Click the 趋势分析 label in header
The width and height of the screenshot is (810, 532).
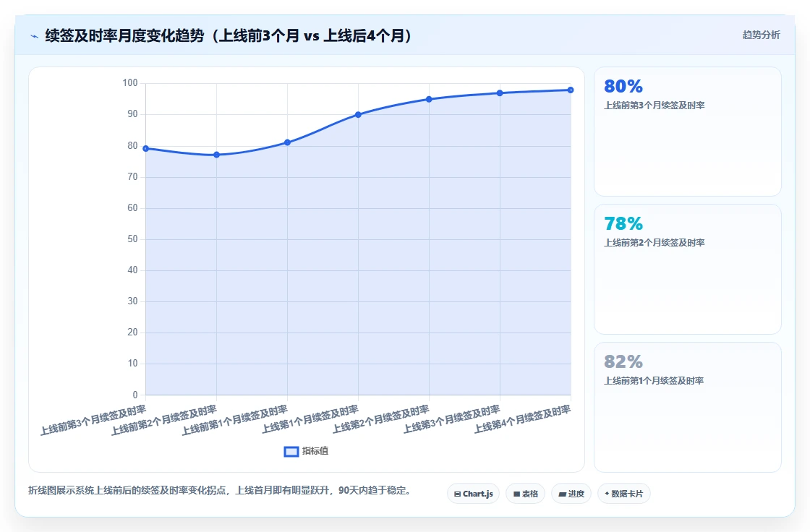[x=761, y=35]
